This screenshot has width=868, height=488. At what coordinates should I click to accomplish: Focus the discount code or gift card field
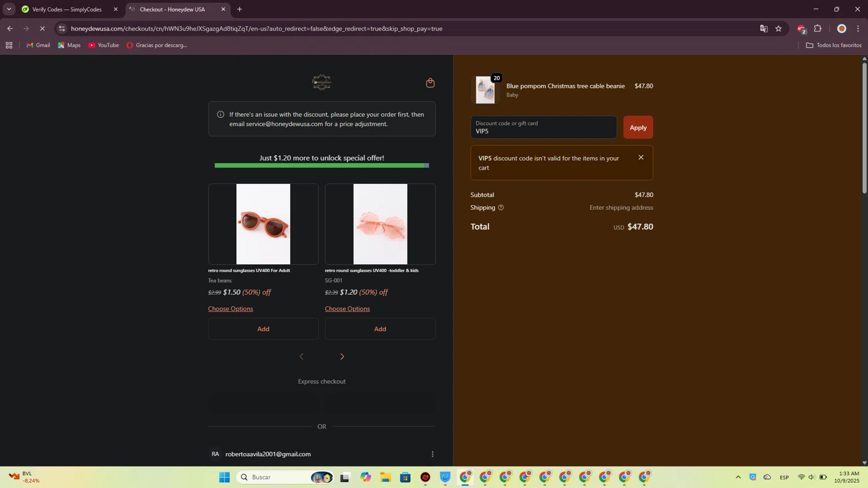pyautogui.click(x=543, y=127)
